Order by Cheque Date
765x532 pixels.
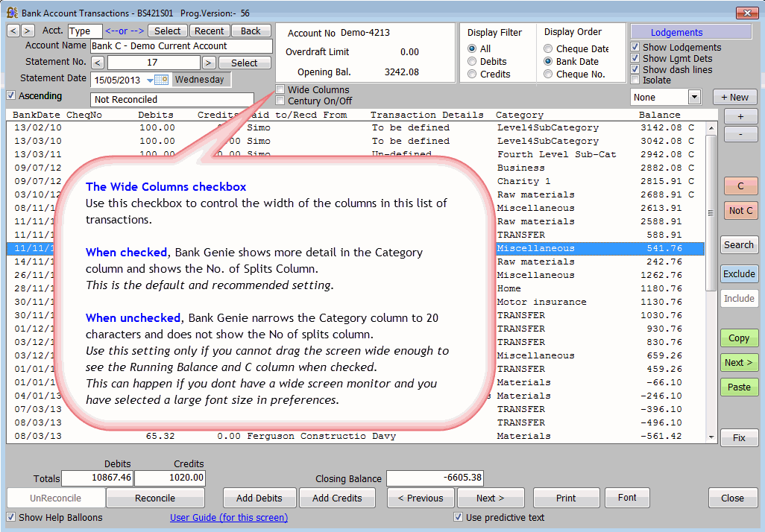[548, 48]
